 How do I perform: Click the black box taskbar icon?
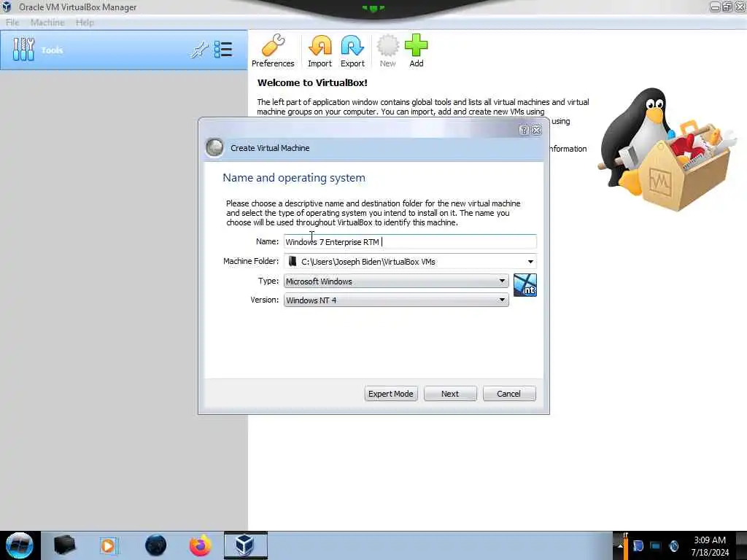(x=64, y=545)
